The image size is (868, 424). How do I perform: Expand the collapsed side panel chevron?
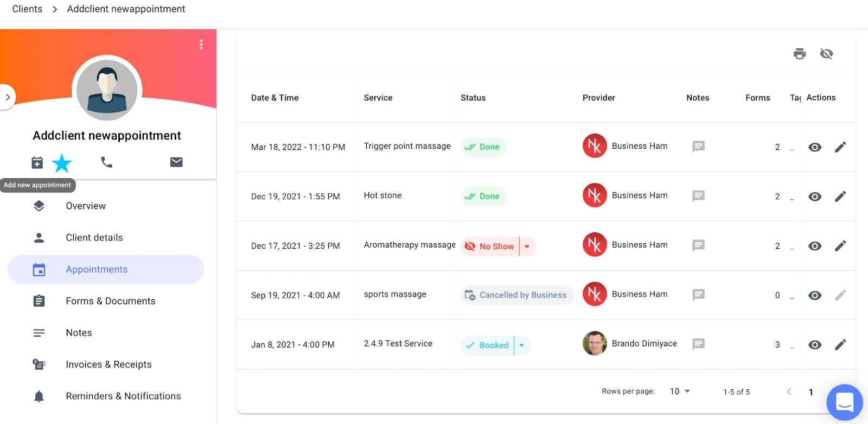[8, 97]
